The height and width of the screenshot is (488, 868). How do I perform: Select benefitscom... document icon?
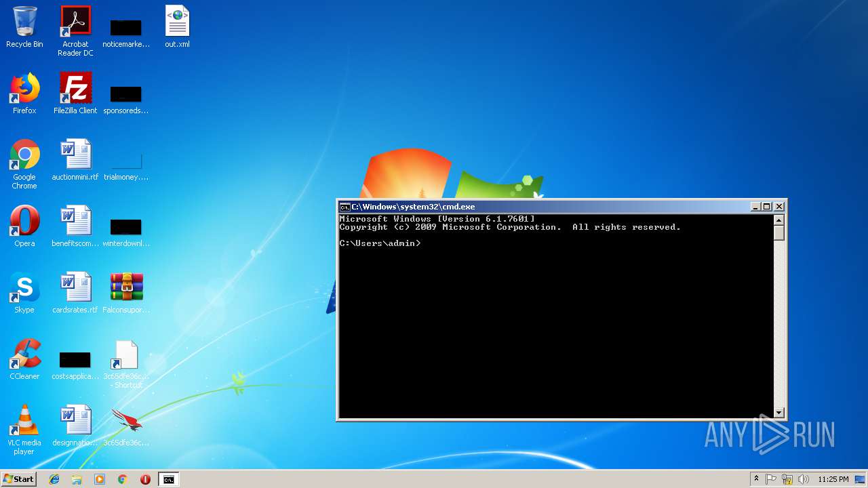75,227
